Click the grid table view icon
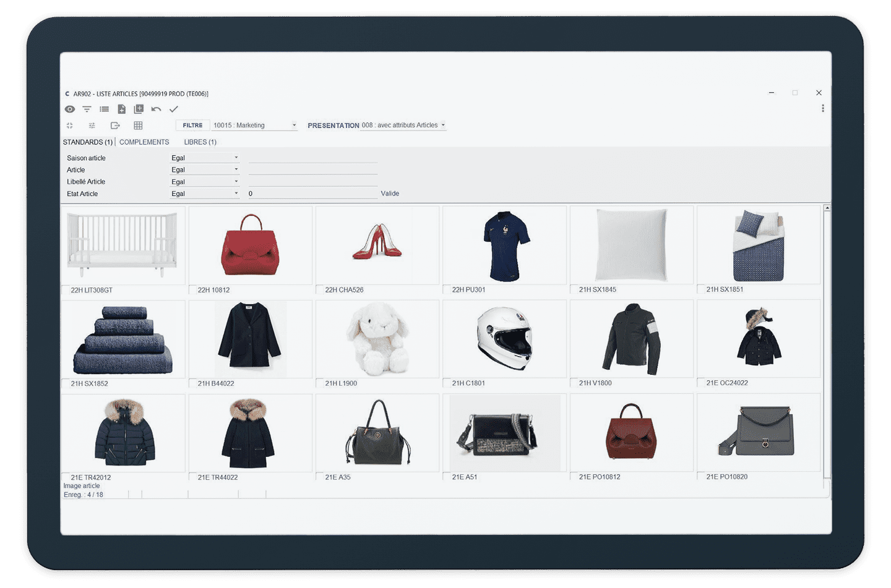The image size is (891, 588). 138,126
